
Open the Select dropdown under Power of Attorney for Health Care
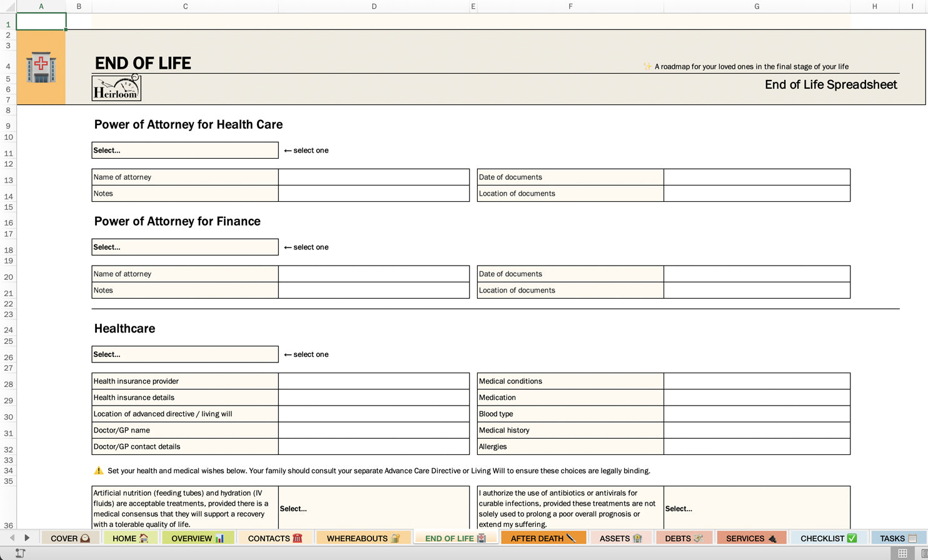coord(184,150)
